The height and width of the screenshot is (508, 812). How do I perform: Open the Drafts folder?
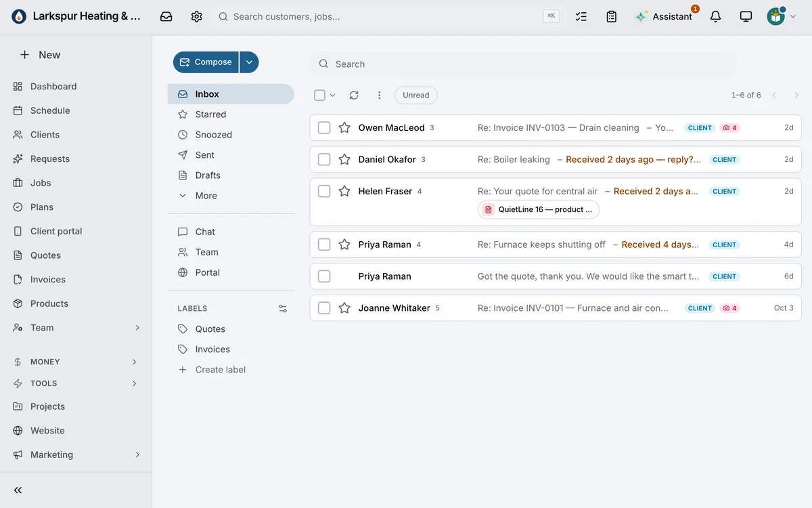231,175
